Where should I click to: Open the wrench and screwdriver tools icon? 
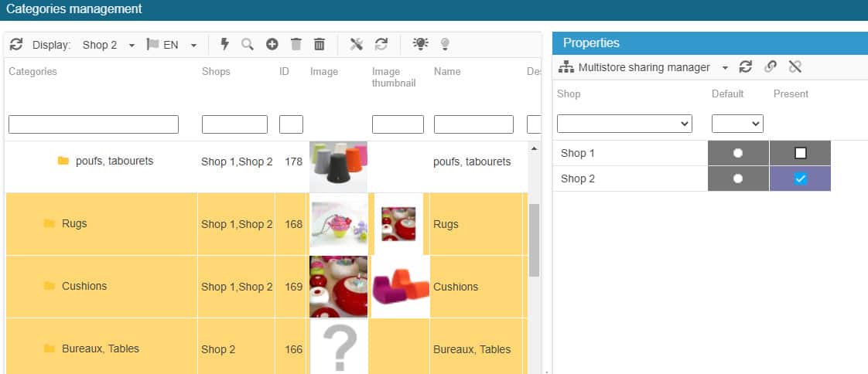[x=357, y=44]
